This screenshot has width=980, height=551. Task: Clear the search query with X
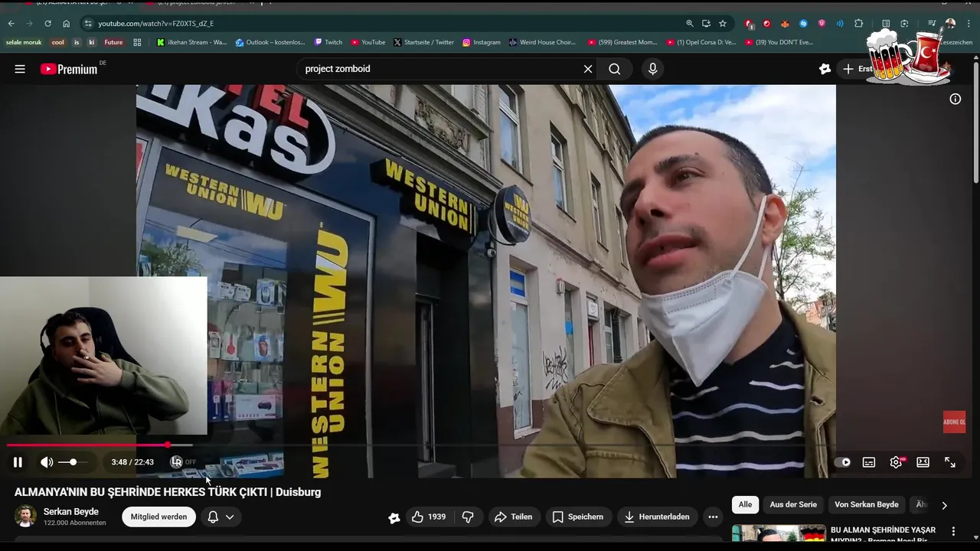(588, 69)
